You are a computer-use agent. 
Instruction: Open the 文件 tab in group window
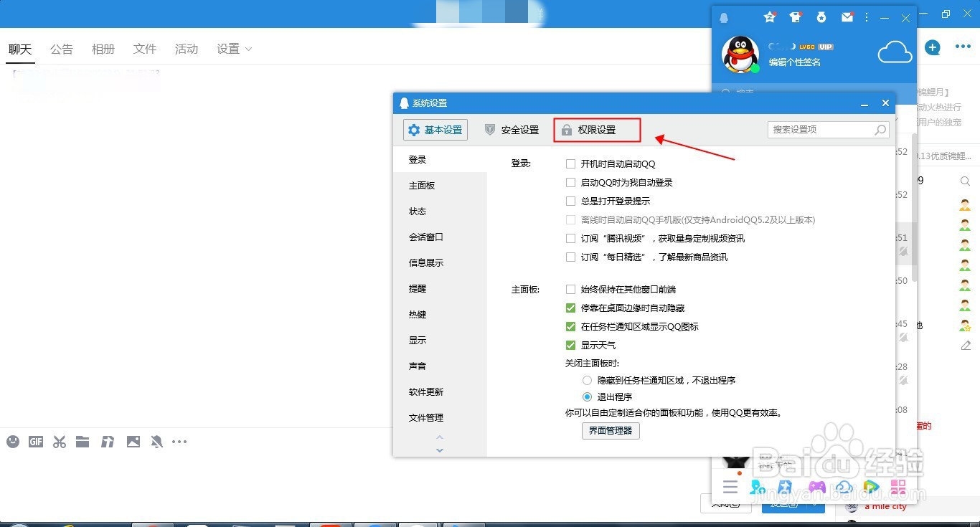(x=145, y=49)
